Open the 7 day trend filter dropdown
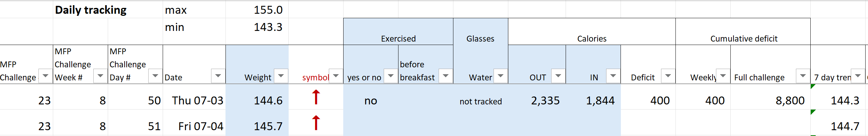 [x=858, y=76]
